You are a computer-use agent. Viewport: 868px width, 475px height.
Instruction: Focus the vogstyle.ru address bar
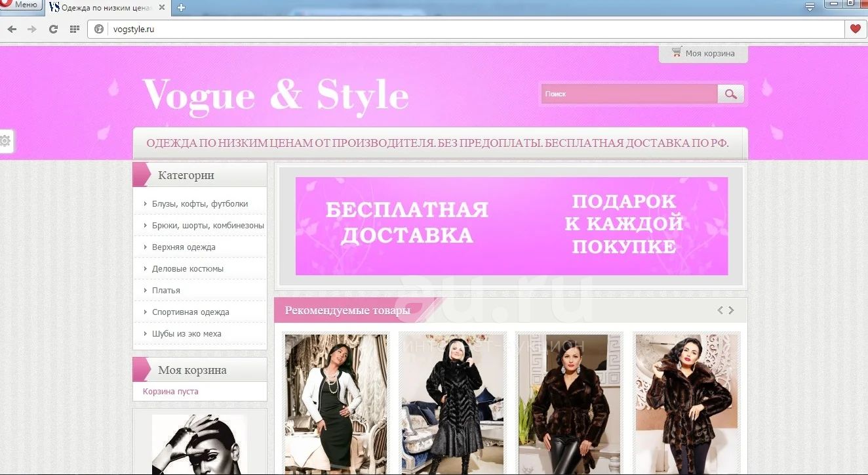click(466, 29)
